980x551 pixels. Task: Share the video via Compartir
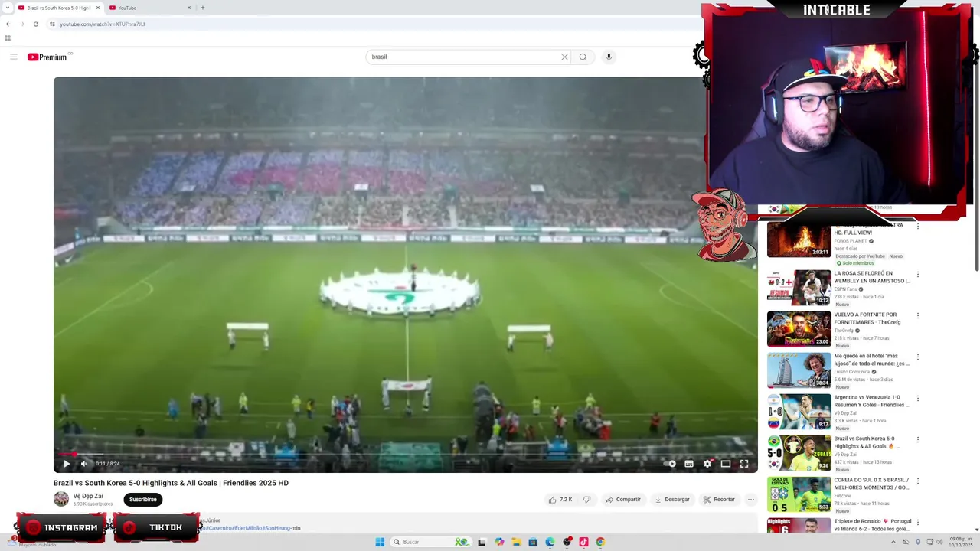tap(623, 500)
